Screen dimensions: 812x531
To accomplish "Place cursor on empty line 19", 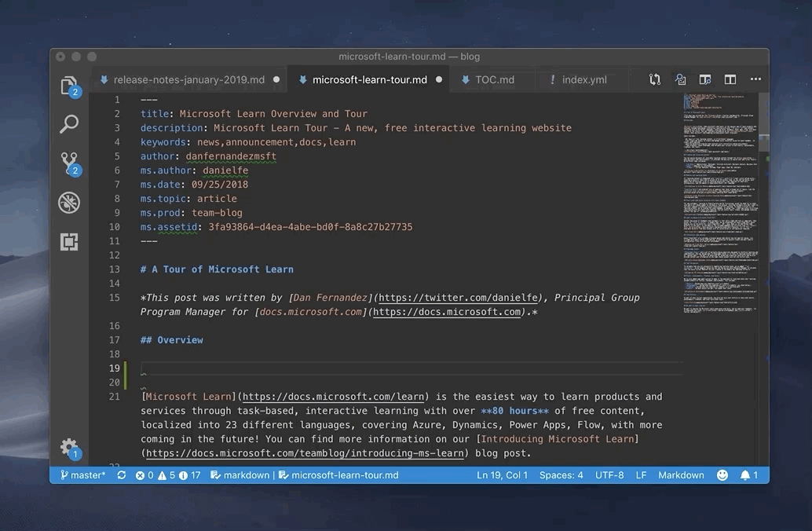I will [411, 368].
